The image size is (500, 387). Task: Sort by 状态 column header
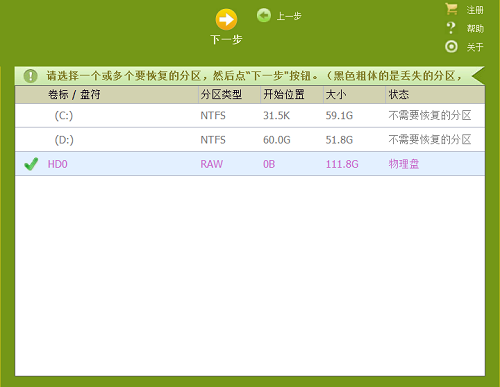click(435, 95)
